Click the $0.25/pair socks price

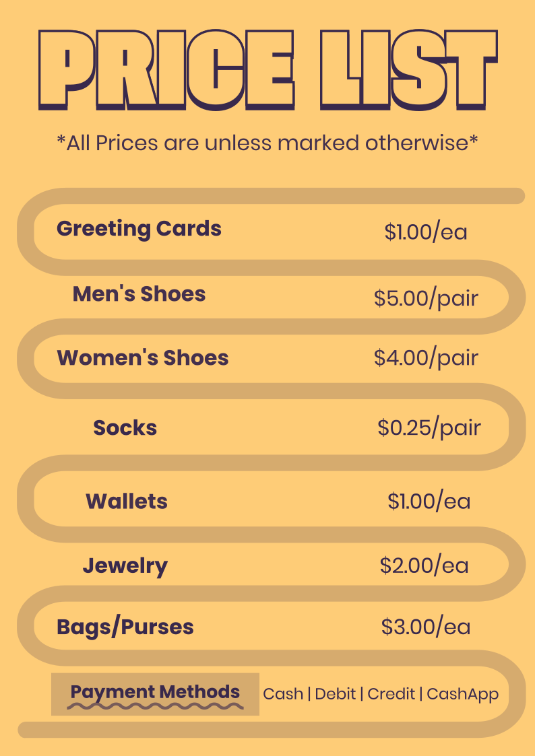[x=429, y=427]
